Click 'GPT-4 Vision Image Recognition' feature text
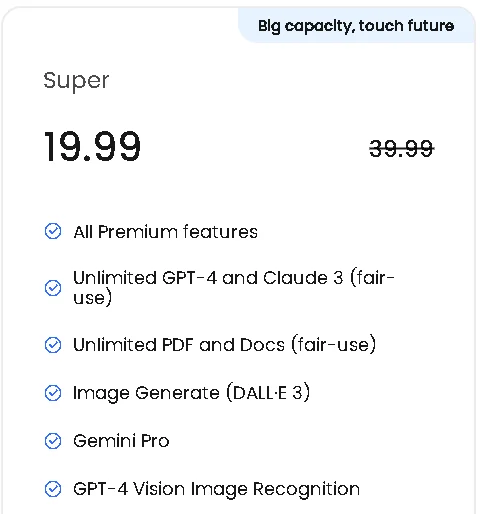 point(217,489)
